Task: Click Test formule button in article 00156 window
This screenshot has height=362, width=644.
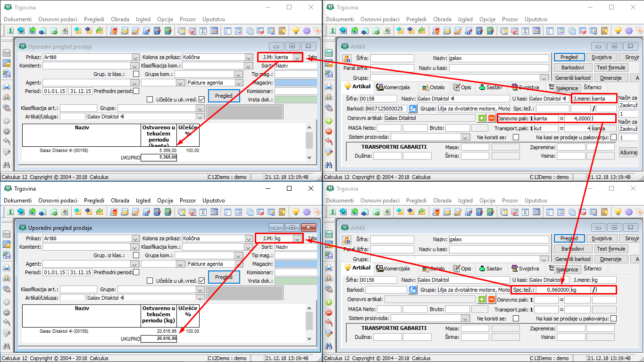Action: click(611, 249)
